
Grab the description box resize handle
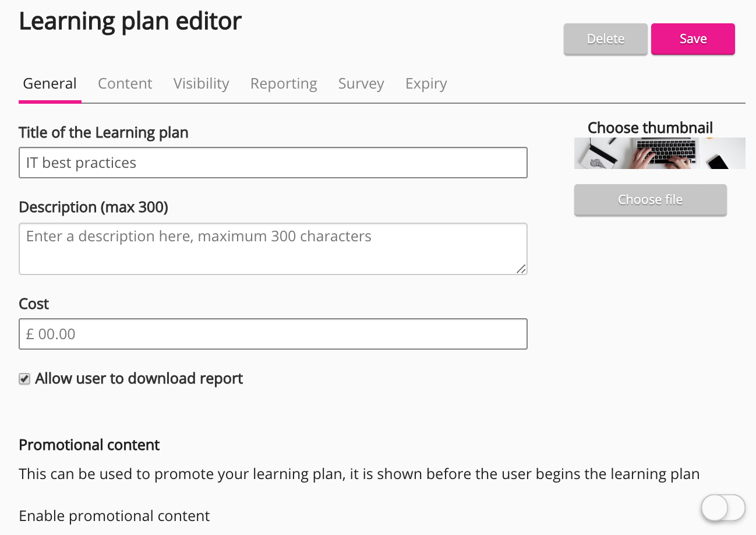[x=521, y=268]
